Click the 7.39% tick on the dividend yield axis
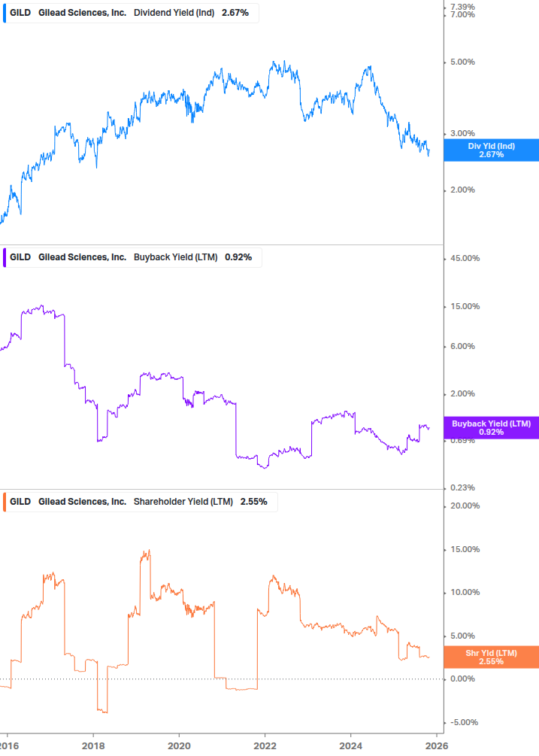 (462, 7)
